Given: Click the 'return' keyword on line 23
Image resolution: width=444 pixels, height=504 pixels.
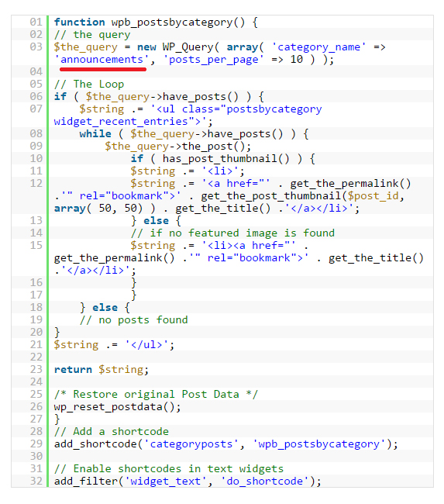Looking at the screenshot, I should click(73, 370).
